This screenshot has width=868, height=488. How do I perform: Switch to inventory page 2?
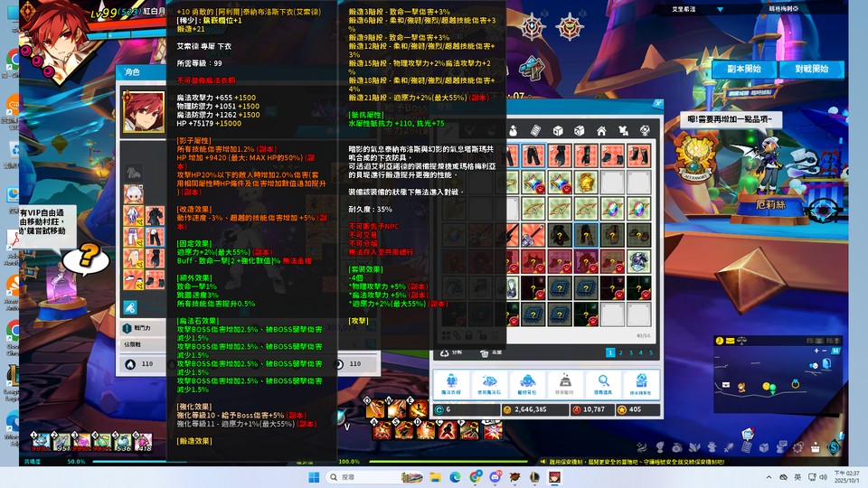coord(622,352)
